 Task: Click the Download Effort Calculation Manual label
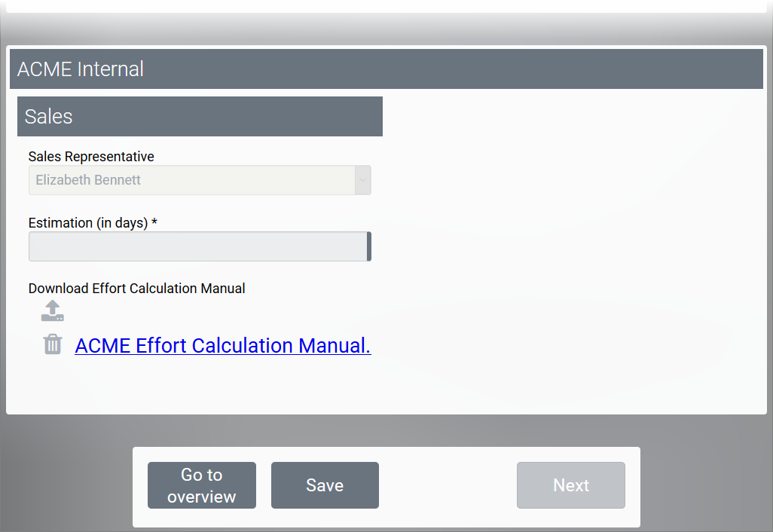click(x=136, y=288)
